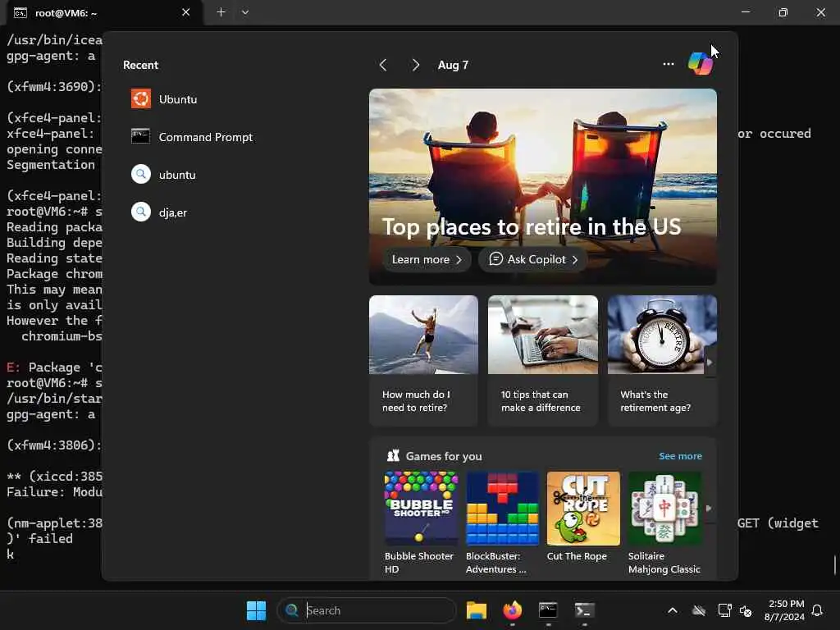The height and width of the screenshot is (630, 840).
Task: Open File Explorer from taskbar
Action: pos(477,610)
